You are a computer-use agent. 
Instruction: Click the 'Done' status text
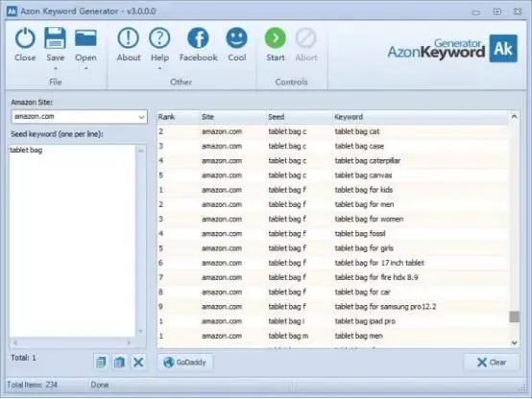pos(100,385)
